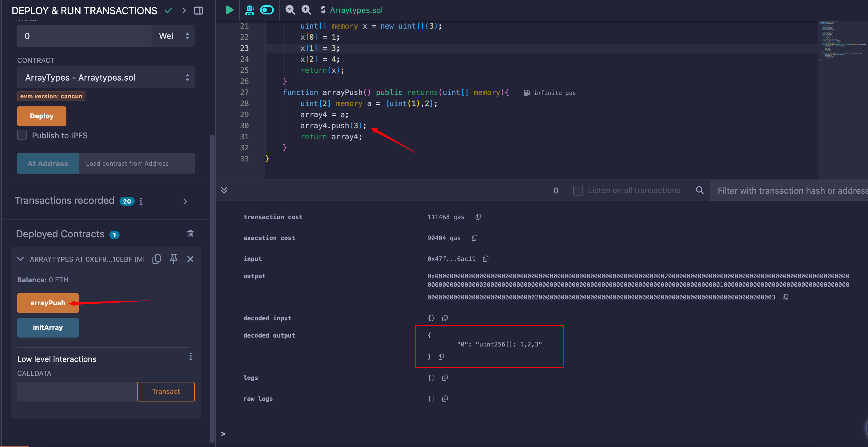Image resolution: width=868 pixels, height=447 pixels.
Task: Copy the decoded input value
Action: pos(445,318)
